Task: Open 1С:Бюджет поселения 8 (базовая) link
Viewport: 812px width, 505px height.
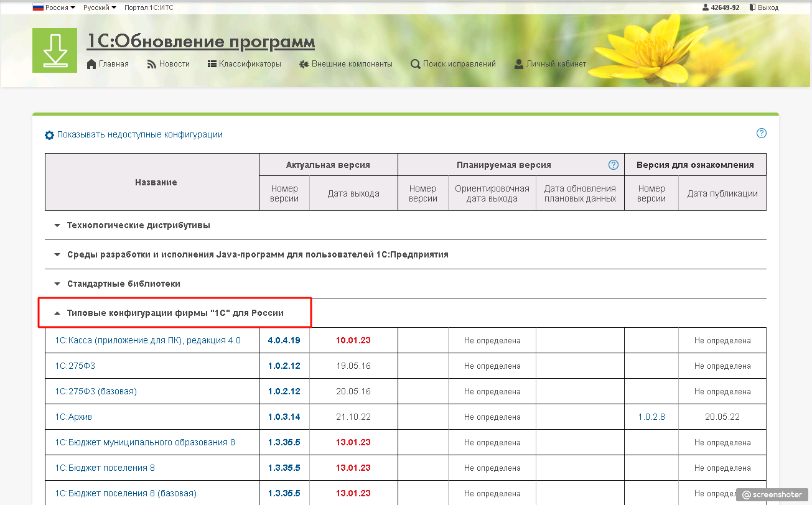Action: [x=126, y=493]
